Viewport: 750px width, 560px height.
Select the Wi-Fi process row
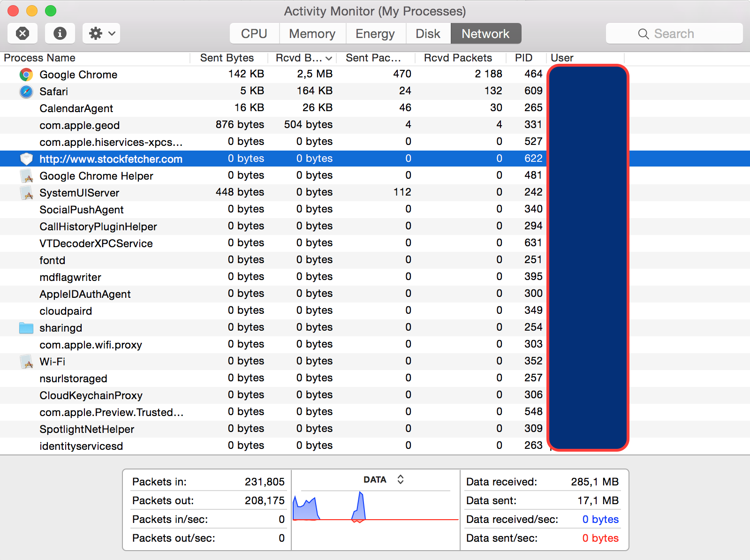(x=375, y=362)
